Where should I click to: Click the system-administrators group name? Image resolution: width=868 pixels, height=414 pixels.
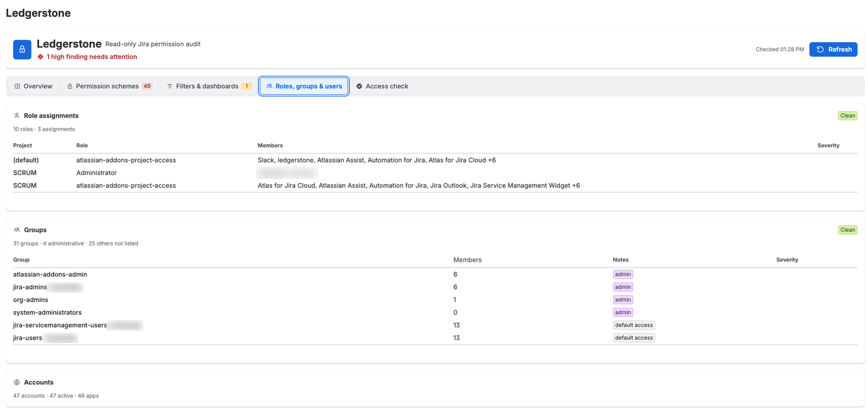click(x=47, y=313)
